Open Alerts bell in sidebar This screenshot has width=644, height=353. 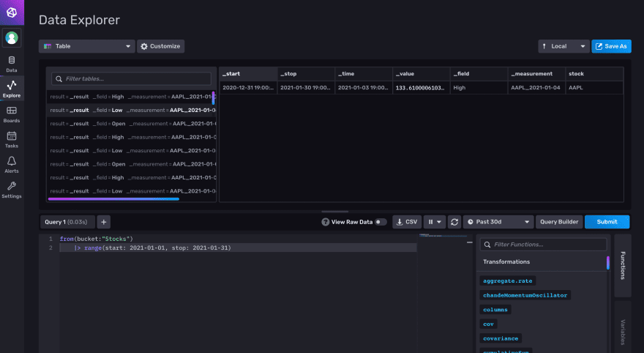[12, 165]
